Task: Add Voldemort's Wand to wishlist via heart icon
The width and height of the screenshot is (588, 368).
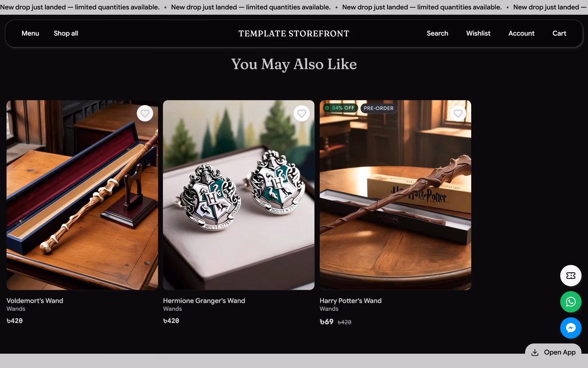Action: pos(145,113)
